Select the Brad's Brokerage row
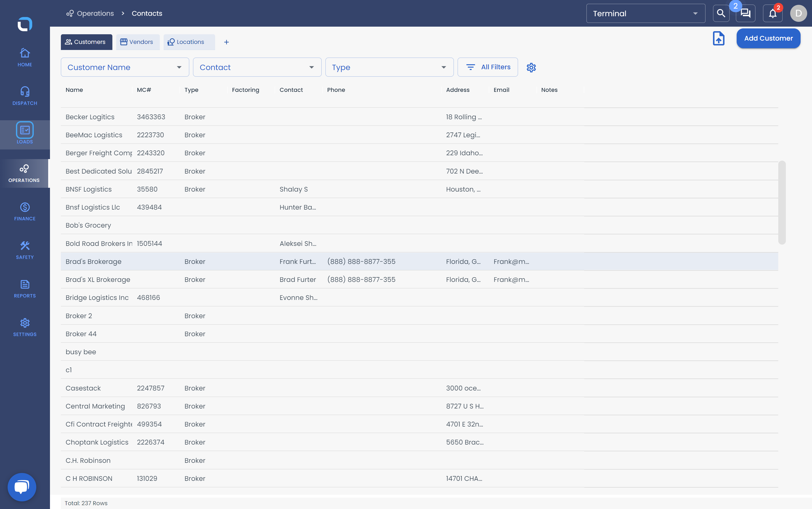The image size is (812, 509). tap(419, 262)
